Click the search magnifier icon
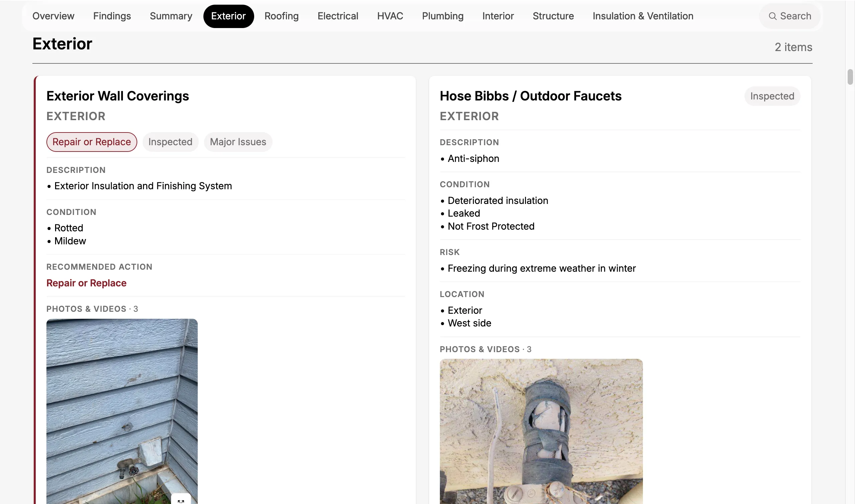The width and height of the screenshot is (855, 504). 773,16
